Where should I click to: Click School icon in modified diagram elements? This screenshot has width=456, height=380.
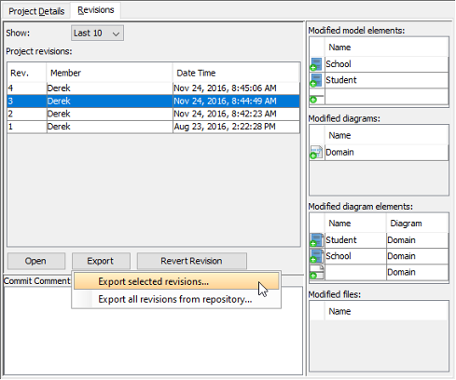pyautogui.click(x=316, y=256)
